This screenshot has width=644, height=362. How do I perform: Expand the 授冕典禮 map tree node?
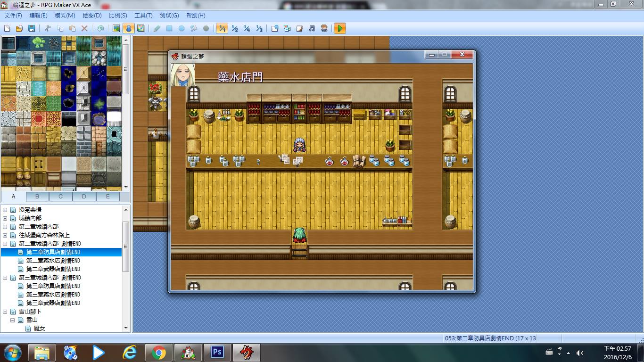point(5,210)
